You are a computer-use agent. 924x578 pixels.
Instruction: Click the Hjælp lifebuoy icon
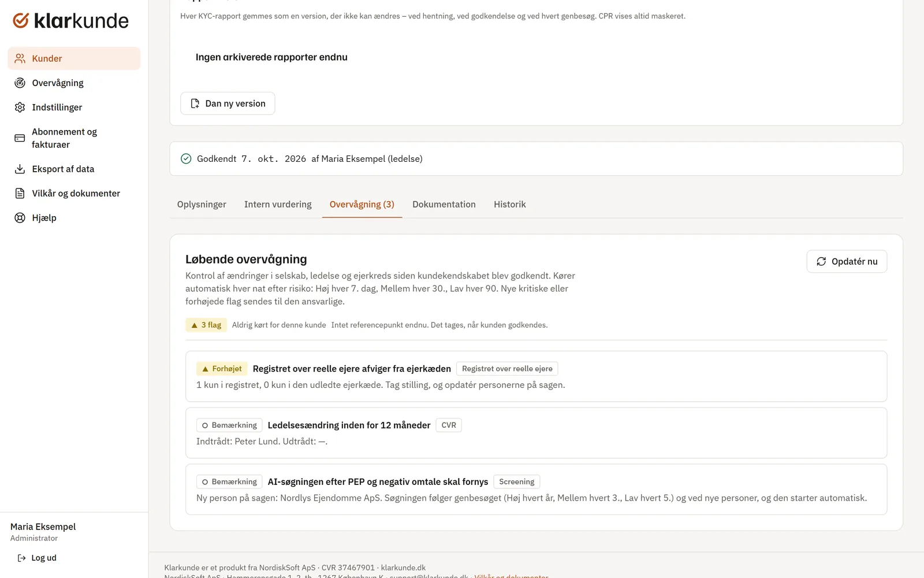20,218
